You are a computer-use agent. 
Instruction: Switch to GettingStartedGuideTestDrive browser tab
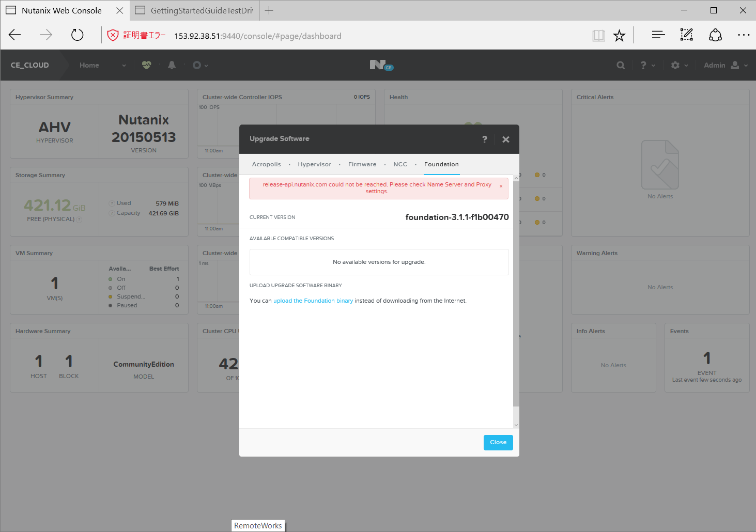coord(194,10)
